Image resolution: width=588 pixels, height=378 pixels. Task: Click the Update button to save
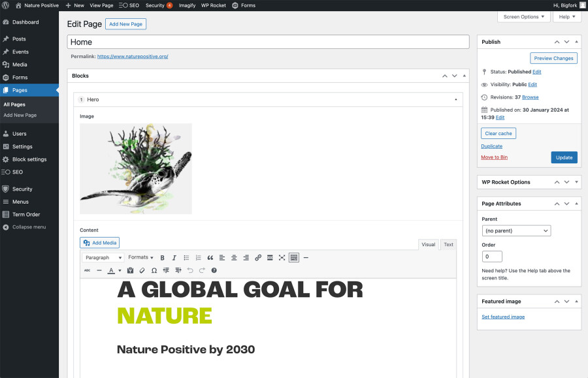563,157
